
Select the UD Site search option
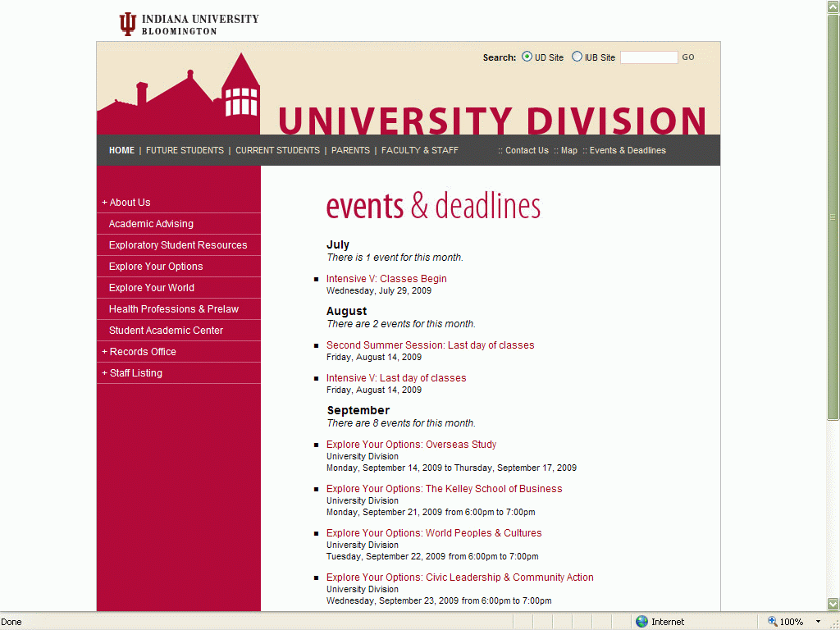[527, 57]
